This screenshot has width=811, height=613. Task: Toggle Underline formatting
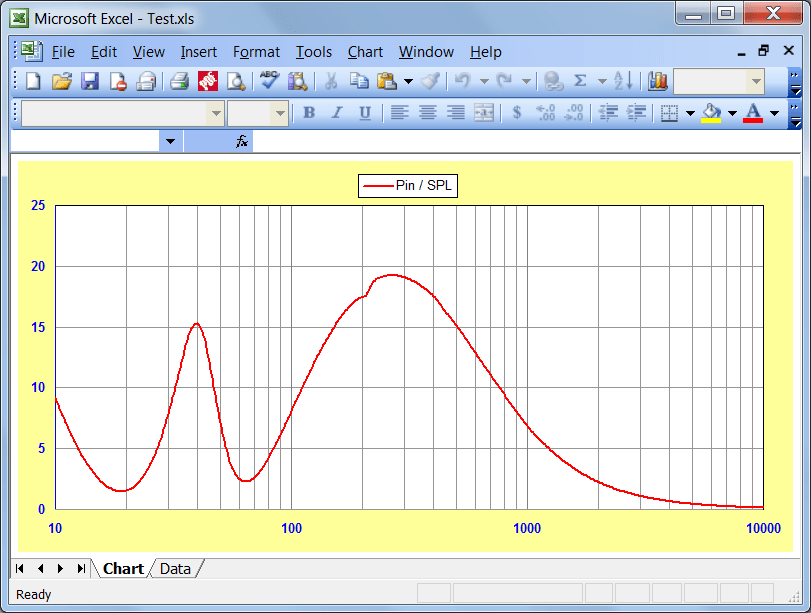tap(365, 112)
